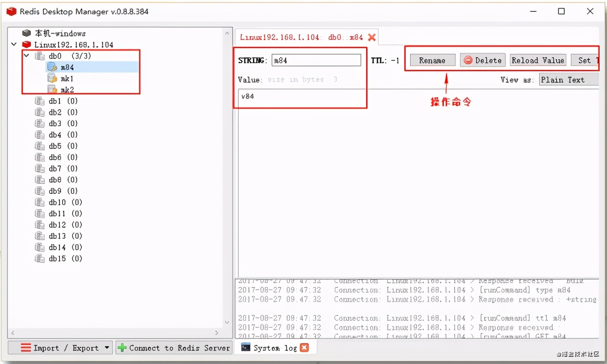Click the db11 database icon
The width and height of the screenshot is (607, 364).
pos(40,214)
